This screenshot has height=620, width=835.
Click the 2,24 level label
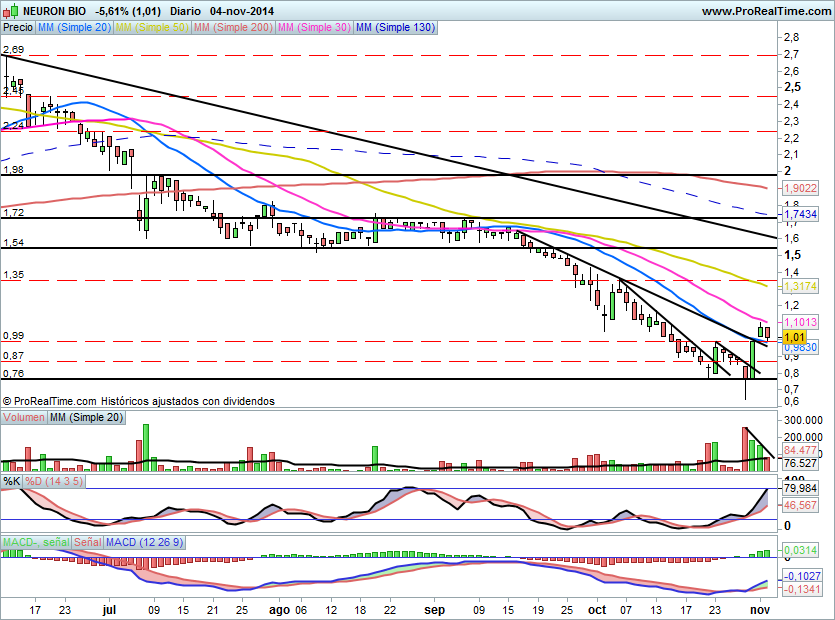coord(13,126)
